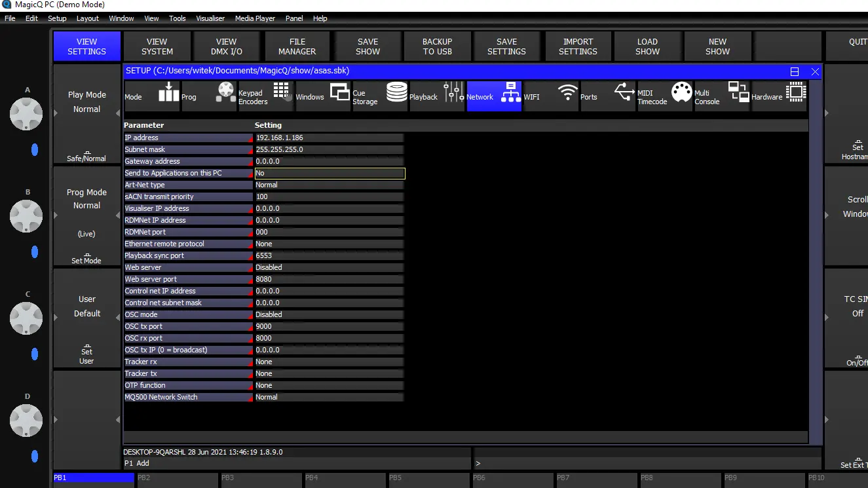Open the Playback settings tab

437,96
